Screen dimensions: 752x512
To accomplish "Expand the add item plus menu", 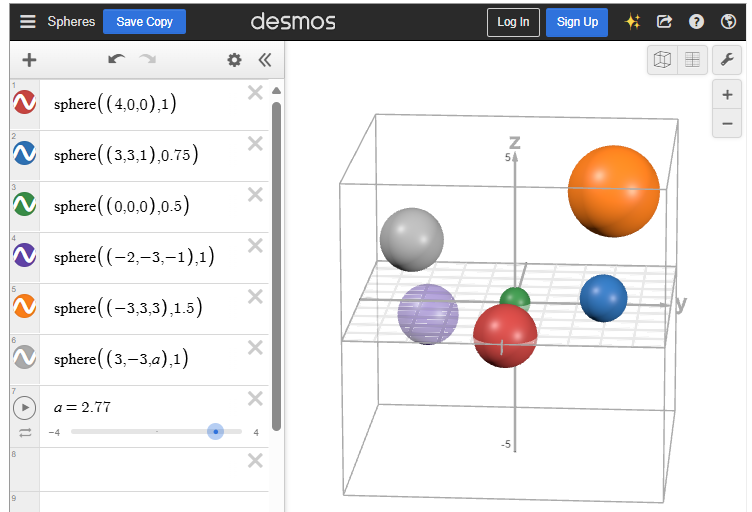I will (29, 60).
